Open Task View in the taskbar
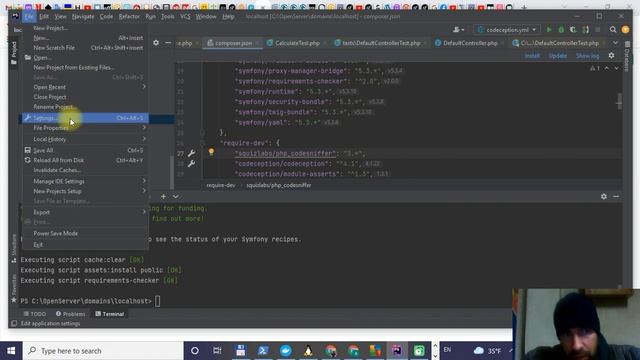The height and width of the screenshot is (360, 640). click(217, 351)
